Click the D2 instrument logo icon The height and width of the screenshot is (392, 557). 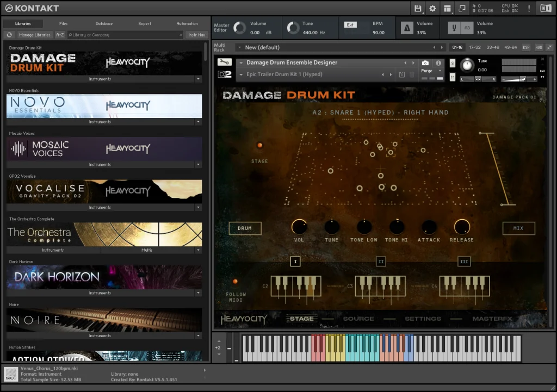(225, 74)
